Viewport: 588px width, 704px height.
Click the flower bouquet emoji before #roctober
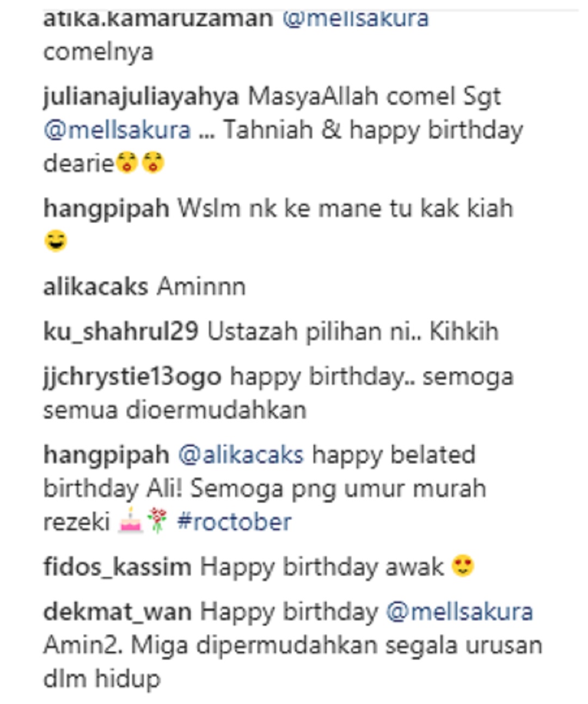(x=157, y=521)
